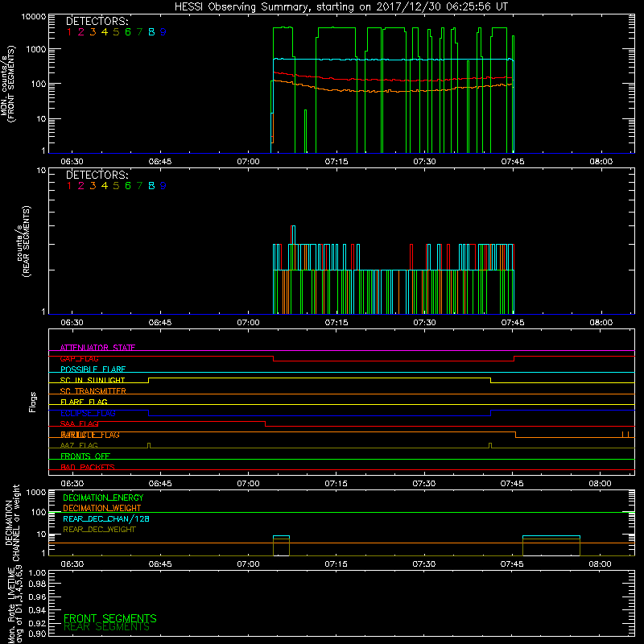Click the 0.90 tick on livetime axis
Screen dimensions: 644x644
[x=37, y=634]
